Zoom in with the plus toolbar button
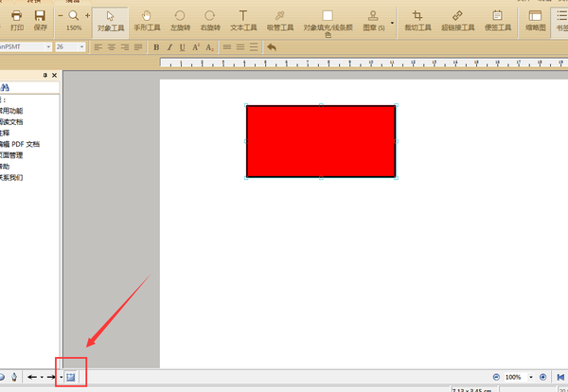 pos(88,15)
